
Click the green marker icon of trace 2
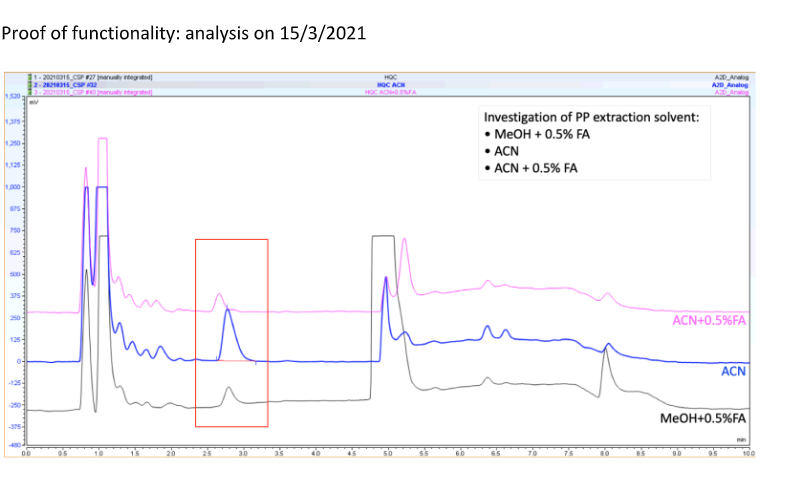[30, 85]
